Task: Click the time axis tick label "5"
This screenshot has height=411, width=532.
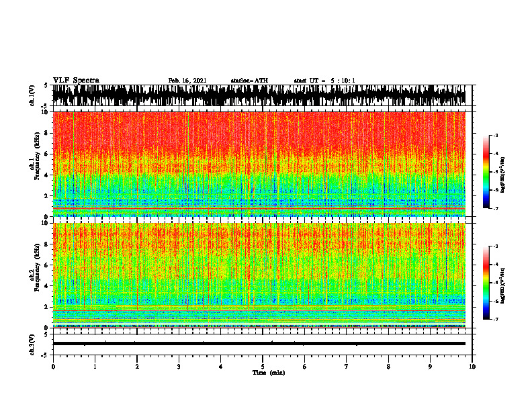Action: [263, 367]
